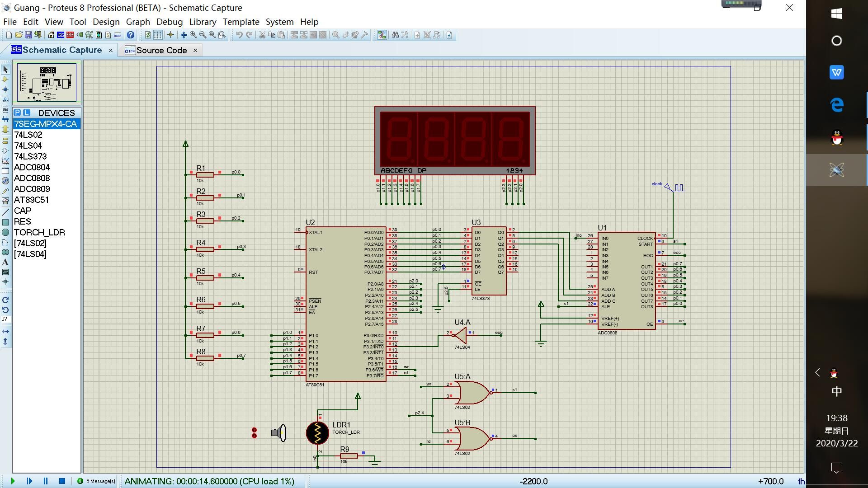
Task: Choose Buses Mode tool
Action: point(5,119)
